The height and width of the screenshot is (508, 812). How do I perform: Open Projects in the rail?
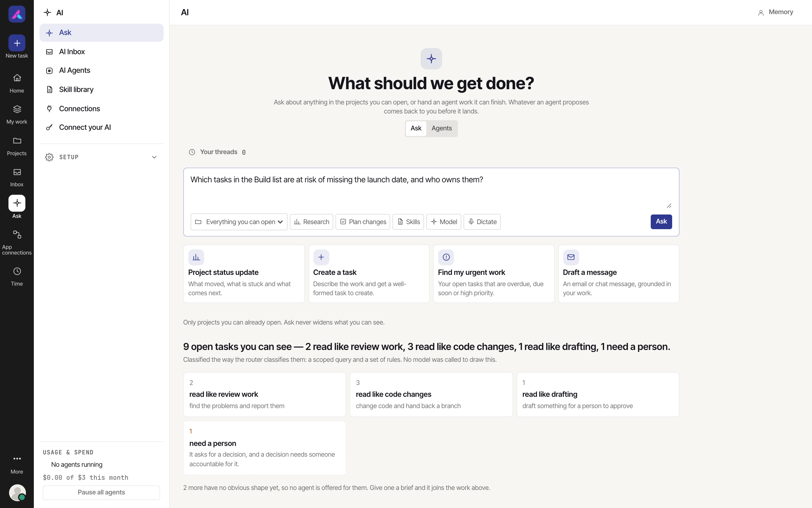point(17,146)
